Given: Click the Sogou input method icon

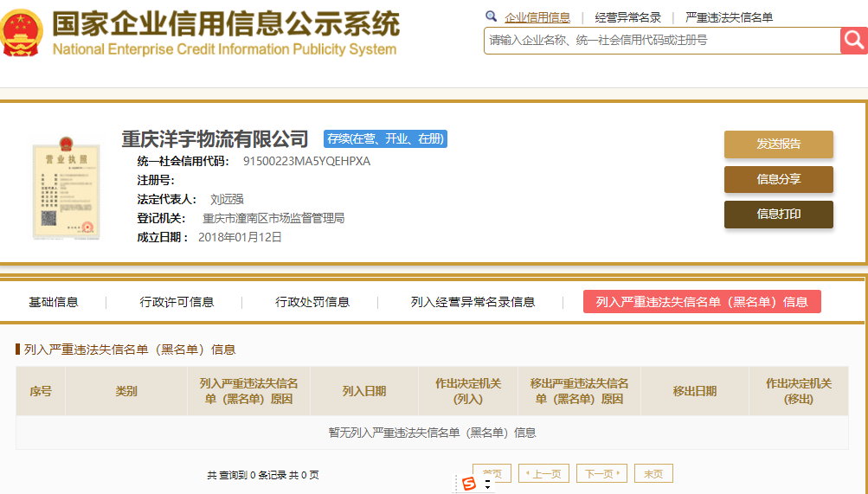Looking at the screenshot, I should click(469, 484).
